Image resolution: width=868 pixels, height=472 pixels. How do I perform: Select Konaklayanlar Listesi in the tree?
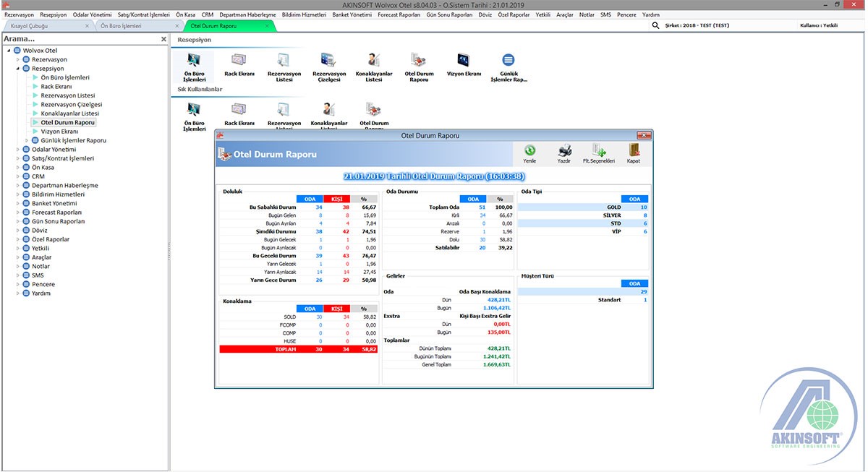click(69, 113)
